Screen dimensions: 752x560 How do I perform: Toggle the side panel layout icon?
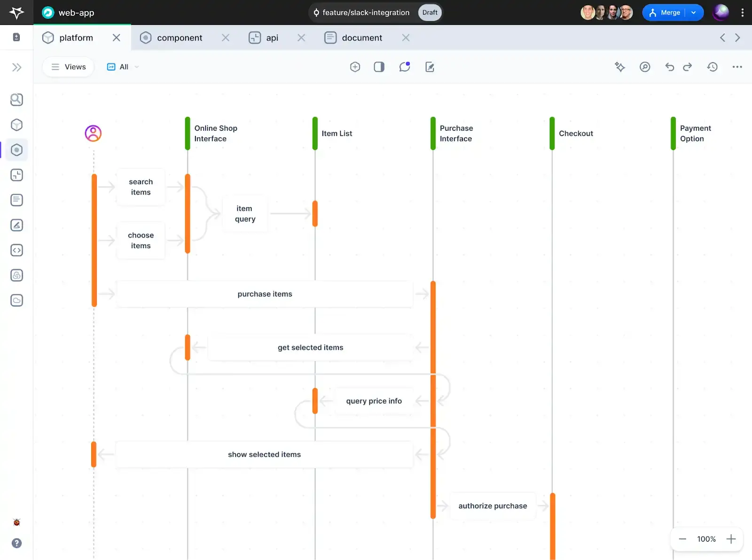coord(379,67)
